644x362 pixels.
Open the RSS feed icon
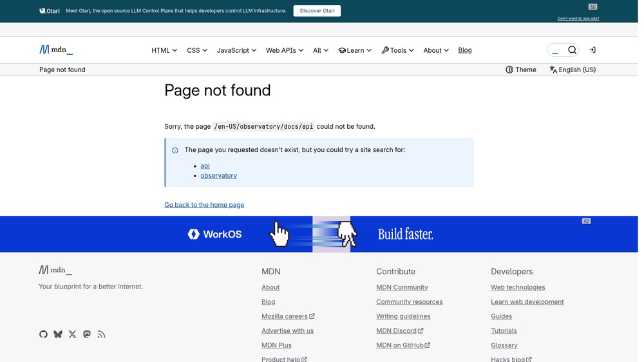click(x=102, y=334)
